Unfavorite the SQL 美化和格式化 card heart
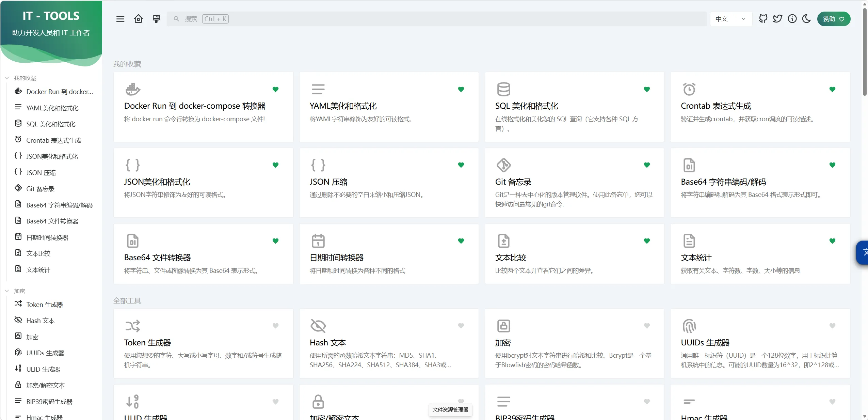 point(647,89)
